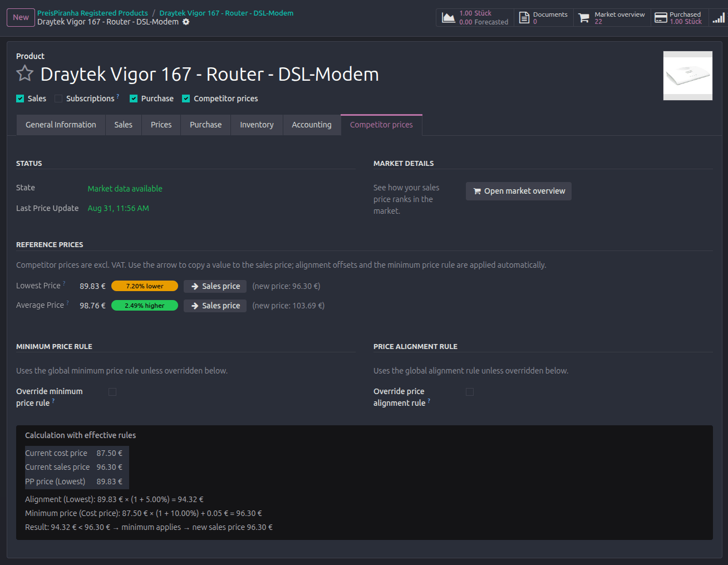
Task: Show help for Override price alignment rule
Action: [x=429, y=400]
